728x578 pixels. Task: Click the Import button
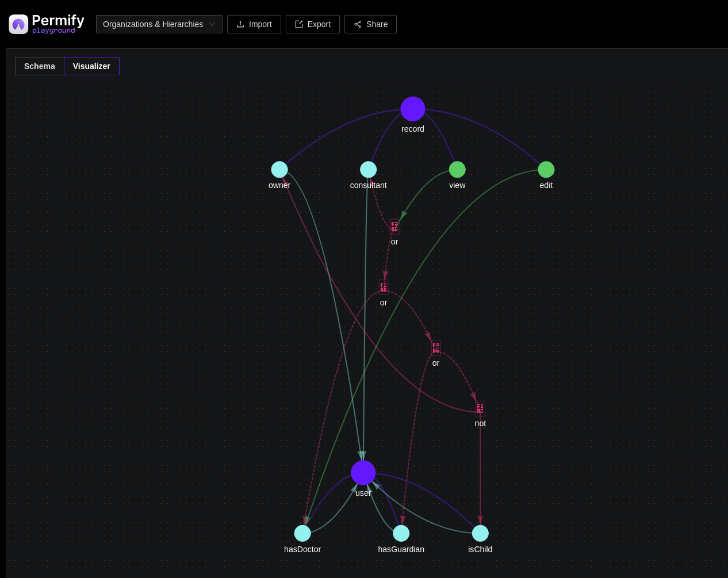coord(254,24)
